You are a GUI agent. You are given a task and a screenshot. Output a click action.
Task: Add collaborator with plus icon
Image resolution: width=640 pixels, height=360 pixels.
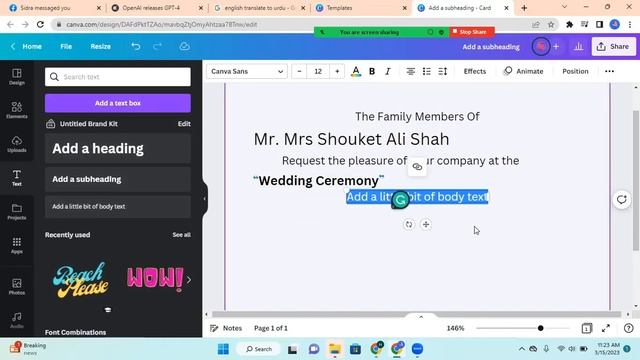point(556,47)
